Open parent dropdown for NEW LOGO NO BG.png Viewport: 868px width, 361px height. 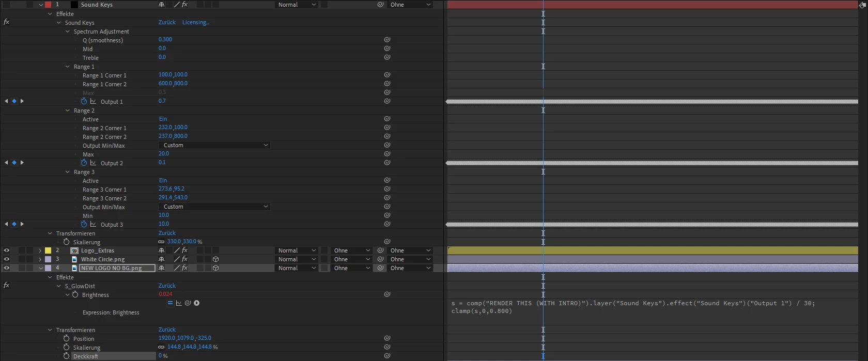pos(410,268)
